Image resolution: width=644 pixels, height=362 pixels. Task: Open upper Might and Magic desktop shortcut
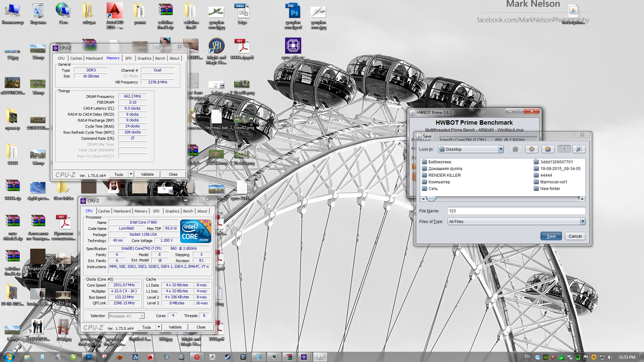(x=216, y=50)
